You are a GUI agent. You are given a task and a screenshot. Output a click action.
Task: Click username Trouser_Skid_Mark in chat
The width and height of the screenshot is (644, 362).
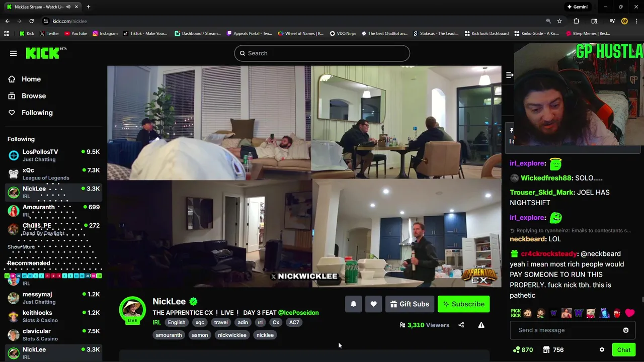542,193
